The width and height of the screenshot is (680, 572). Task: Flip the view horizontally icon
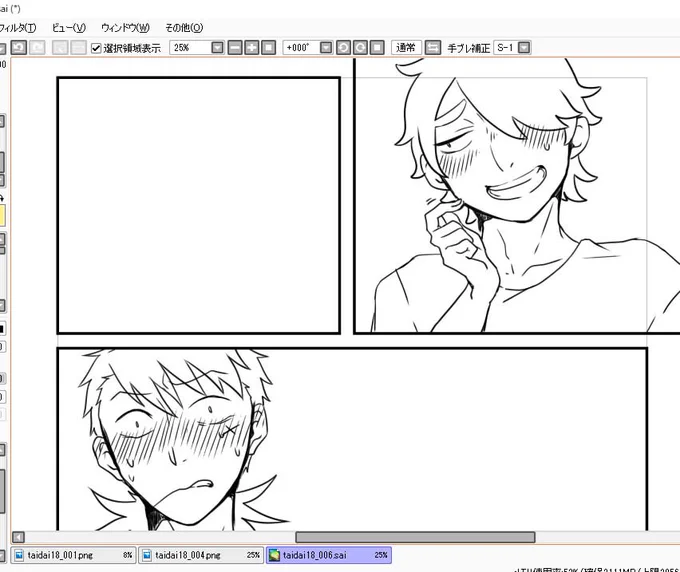tap(433, 48)
